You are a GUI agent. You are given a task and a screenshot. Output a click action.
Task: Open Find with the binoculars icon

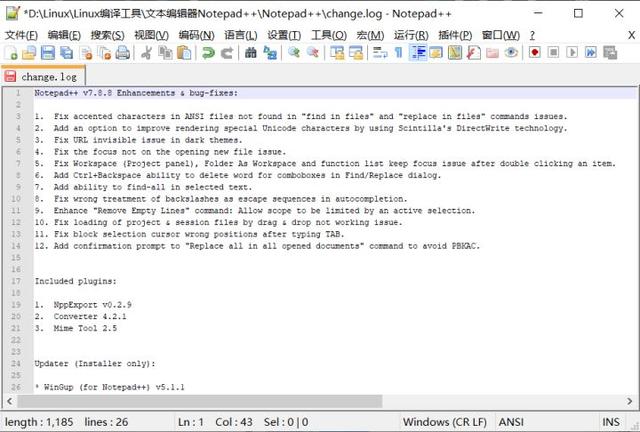[251, 53]
